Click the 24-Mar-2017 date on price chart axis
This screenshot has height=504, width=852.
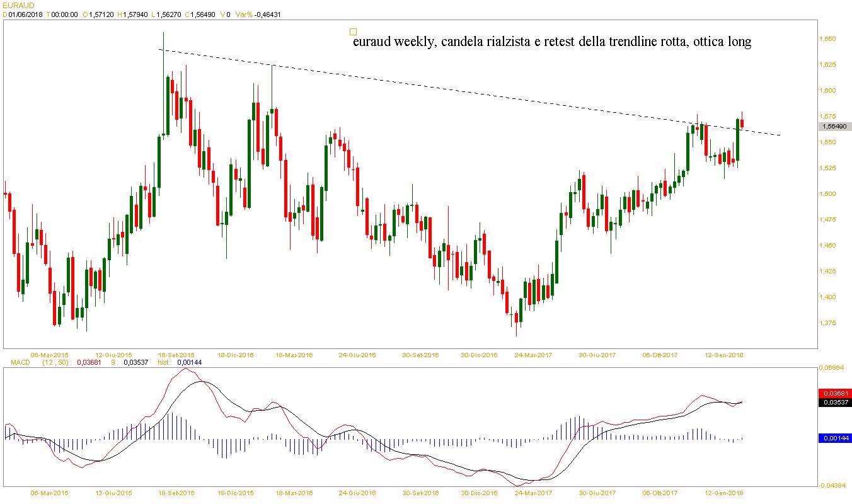click(x=533, y=355)
